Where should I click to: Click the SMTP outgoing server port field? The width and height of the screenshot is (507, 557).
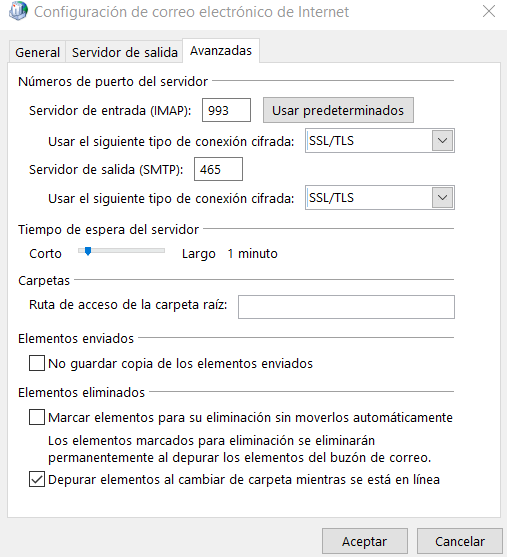[x=218, y=169]
